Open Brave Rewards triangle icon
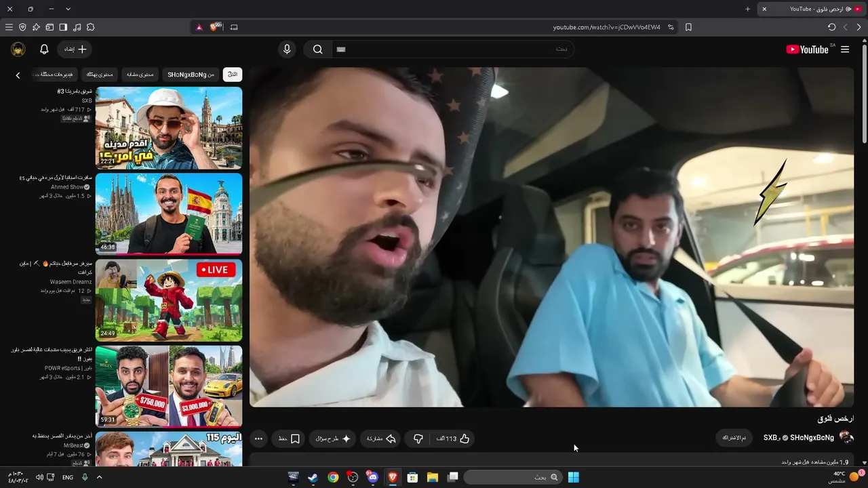868x488 pixels. pos(199,27)
